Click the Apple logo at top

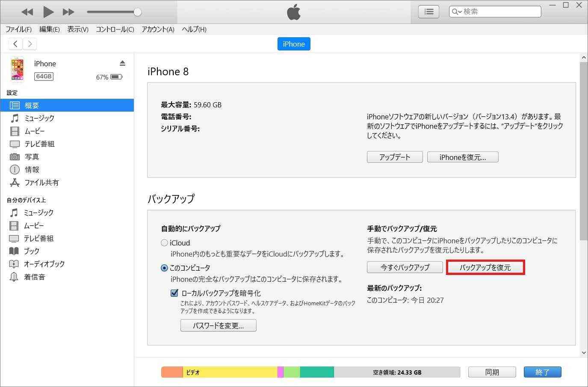point(294,12)
